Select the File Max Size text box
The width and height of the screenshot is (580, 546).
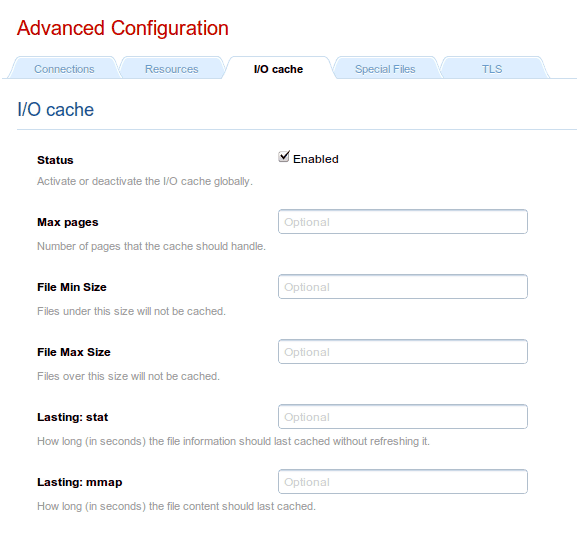pyautogui.click(x=403, y=352)
